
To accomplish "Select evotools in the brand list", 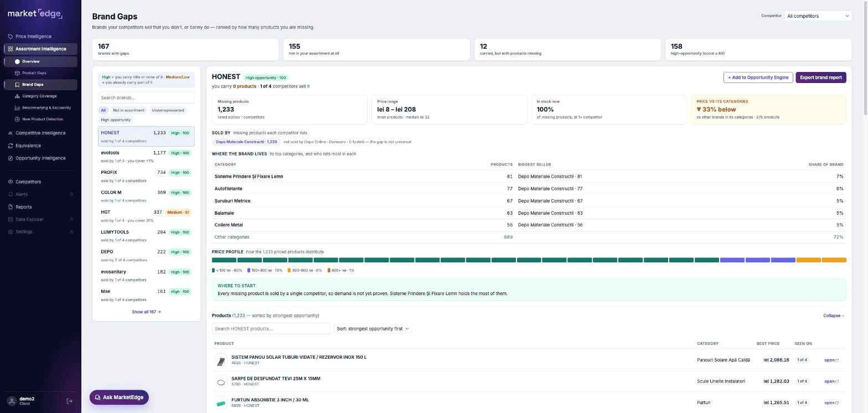I will (x=146, y=156).
